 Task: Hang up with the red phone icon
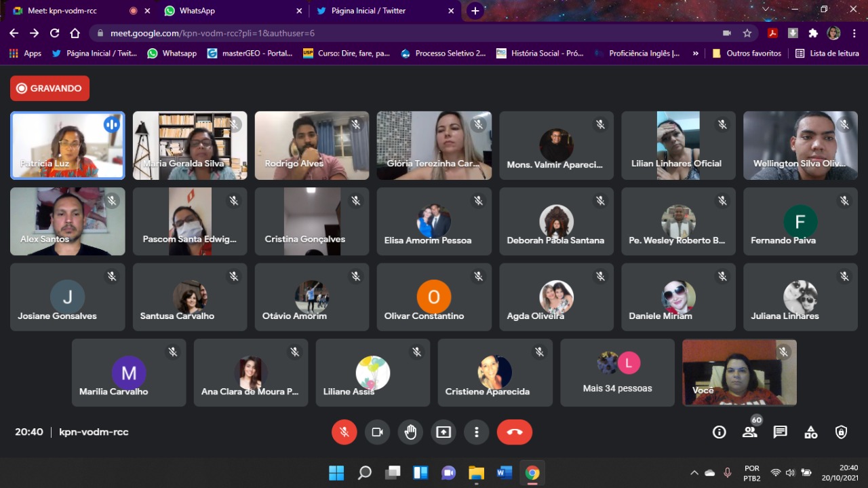click(514, 432)
